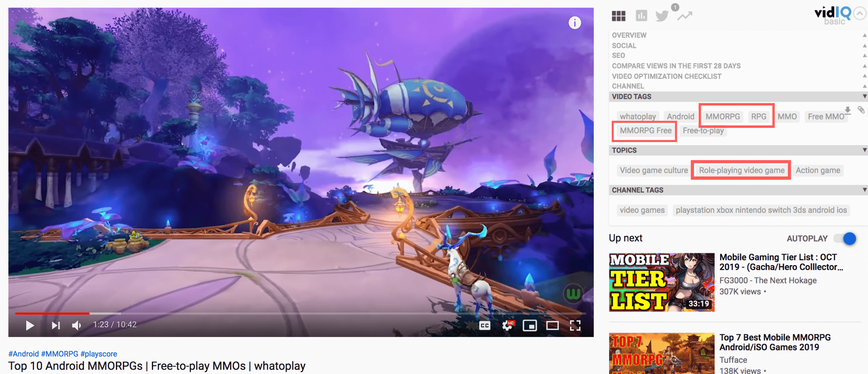This screenshot has width=868, height=374.
Task: Open the vidIQ Twitter icon
Action: point(662,16)
